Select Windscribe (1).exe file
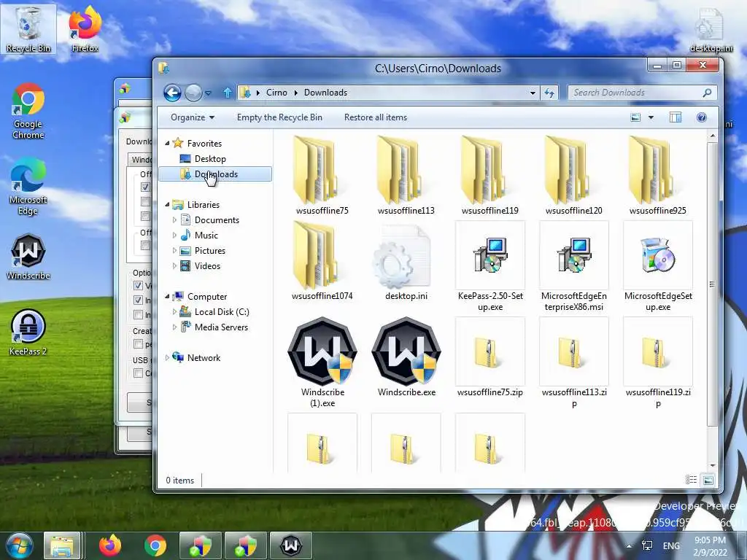This screenshot has height=560, width=747. click(322, 362)
